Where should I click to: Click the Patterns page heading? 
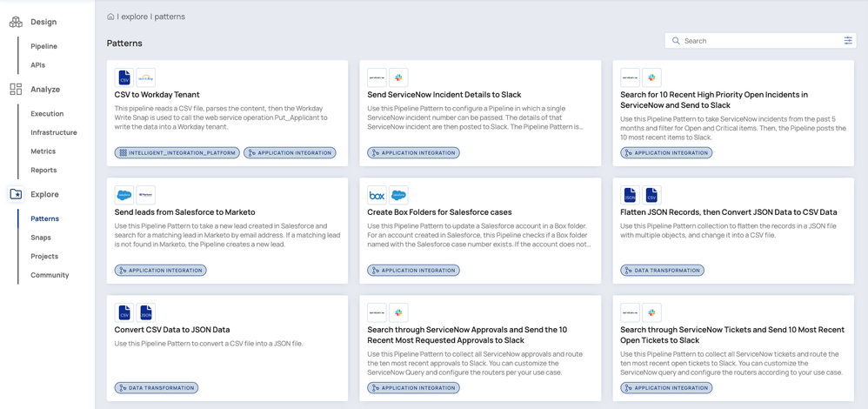click(124, 44)
